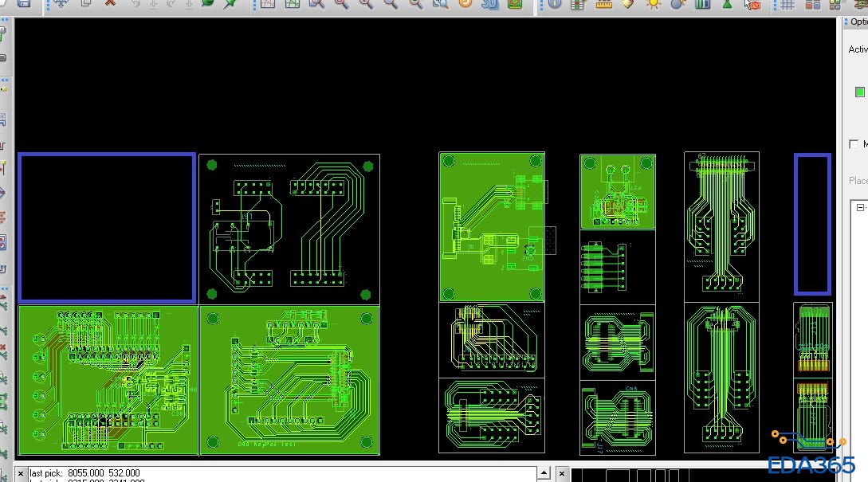Viewport: 868px width, 482px height.
Task: Click the 'last pick: 8055.000 532.000' line
Action: tap(84, 473)
